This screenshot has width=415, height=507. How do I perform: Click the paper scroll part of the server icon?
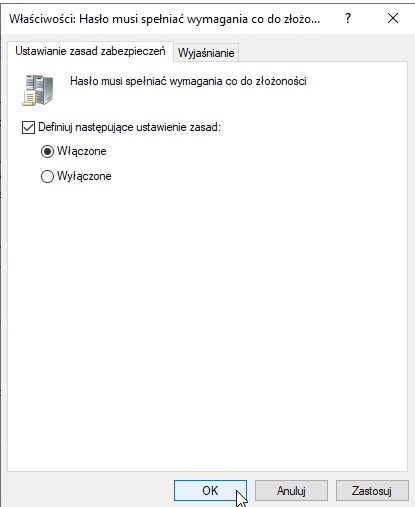coord(29,98)
